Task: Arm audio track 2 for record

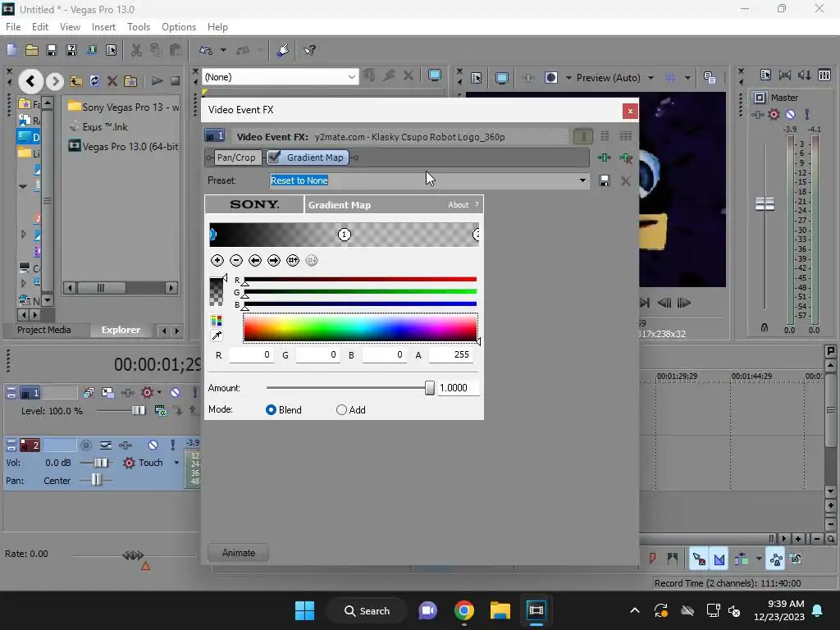Action: [85, 445]
